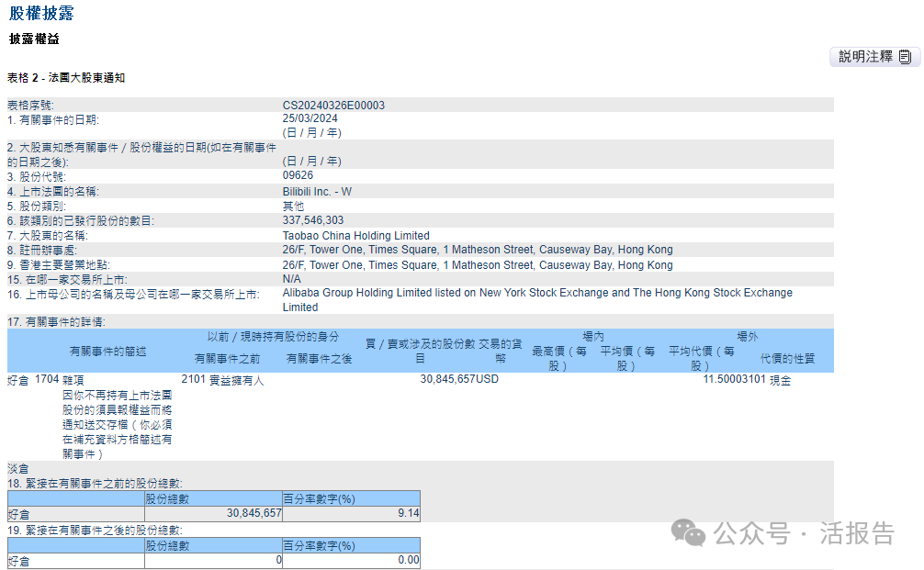Select the 現金 consideration type cell
The width and height of the screenshot is (924, 570).
780,380
